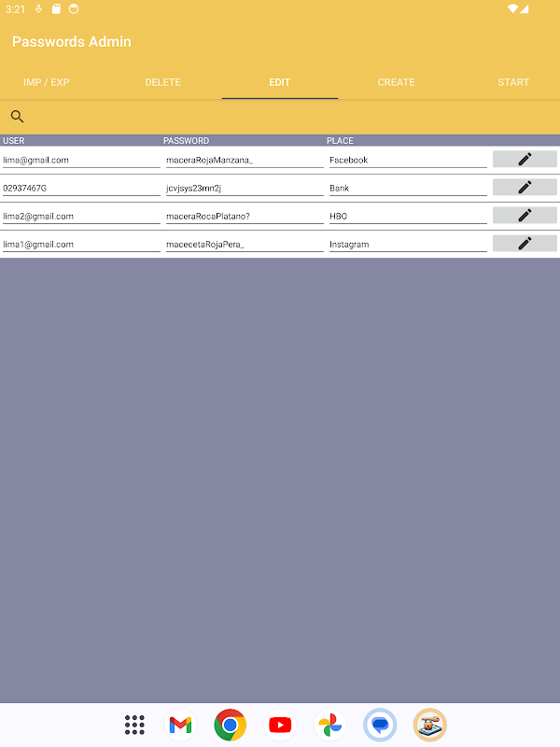The image size is (560, 747).
Task: Tap the Wi-Fi status icon
Action: tap(512, 8)
